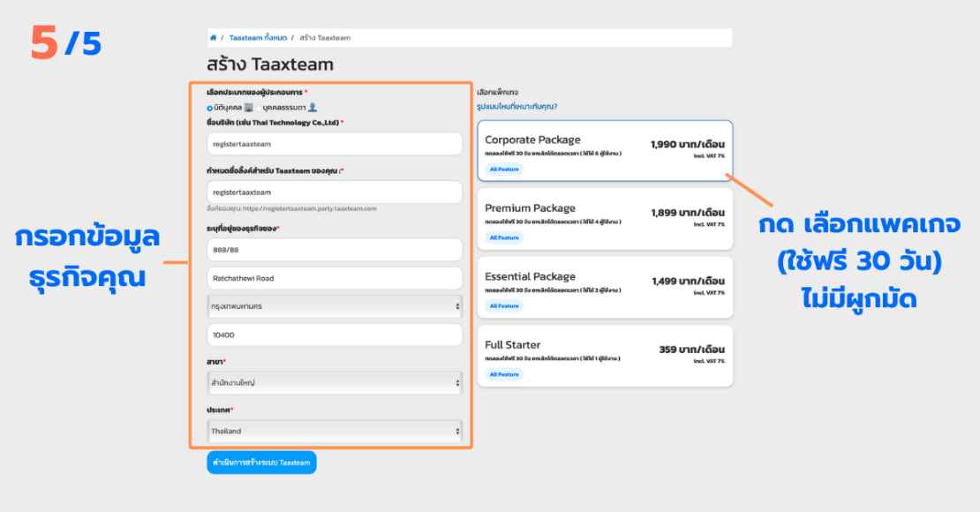
Task: Click 'All Feature' badge on Premium Package
Action: click(504, 237)
